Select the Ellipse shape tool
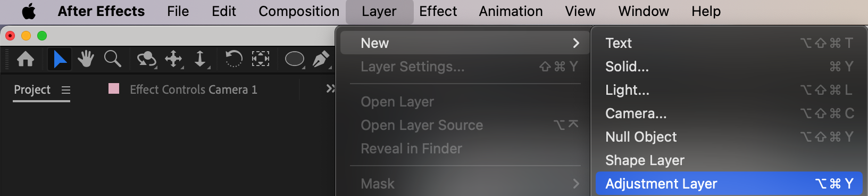The width and height of the screenshot is (868, 196). (295, 59)
